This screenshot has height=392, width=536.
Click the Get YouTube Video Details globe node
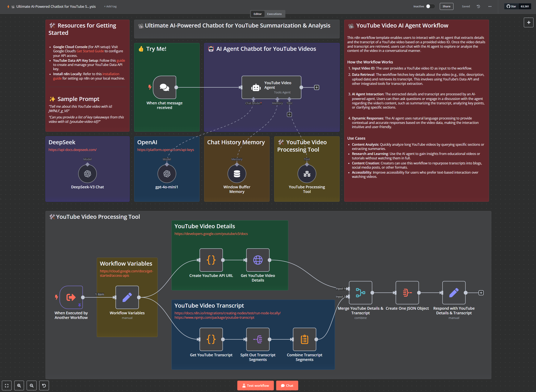pyautogui.click(x=257, y=260)
